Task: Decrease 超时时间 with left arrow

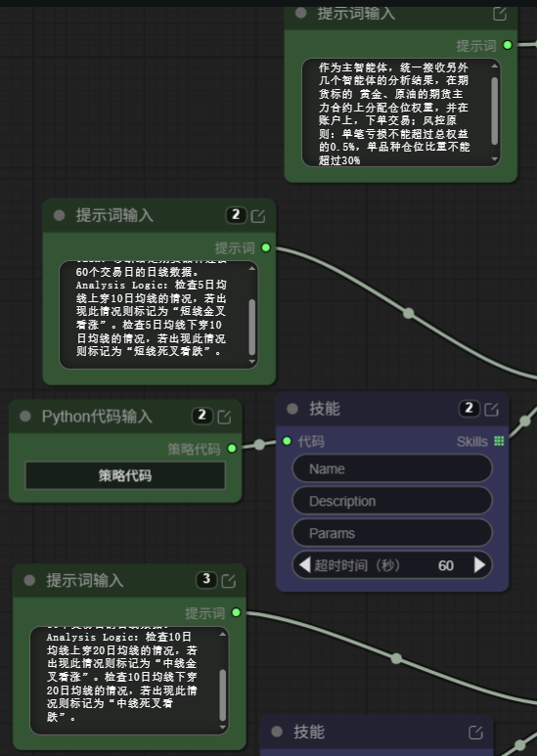Action: click(304, 564)
